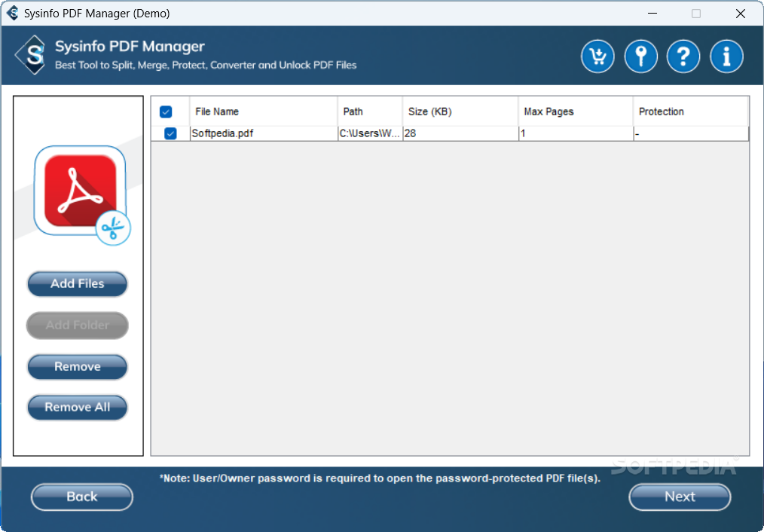This screenshot has height=532, width=764.
Task: Click the disabled Add Folder button
Action: [x=78, y=325]
